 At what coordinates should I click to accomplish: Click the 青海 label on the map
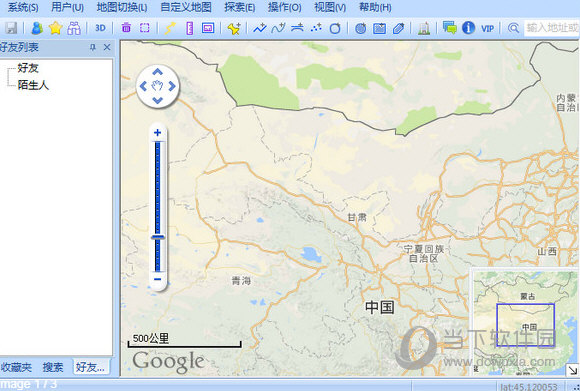coord(241,281)
